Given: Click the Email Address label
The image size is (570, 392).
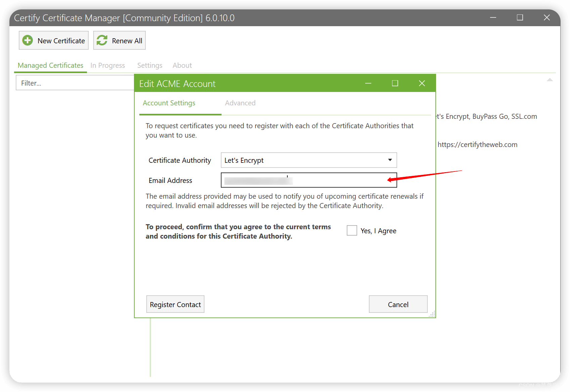Looking at the screenshot, I should (170, 181).
